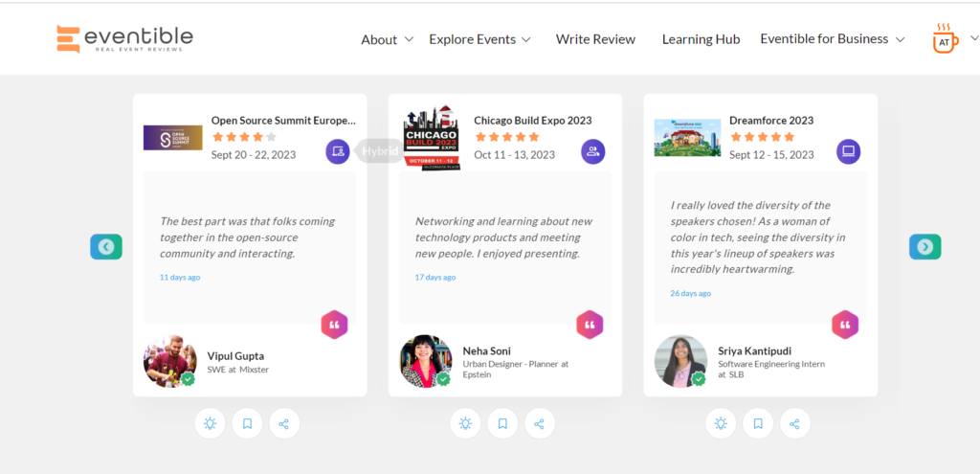Click Neha Soni's profile photo
Screen dimensions: 980x474
pyautogui.click(x=426, y=361)
